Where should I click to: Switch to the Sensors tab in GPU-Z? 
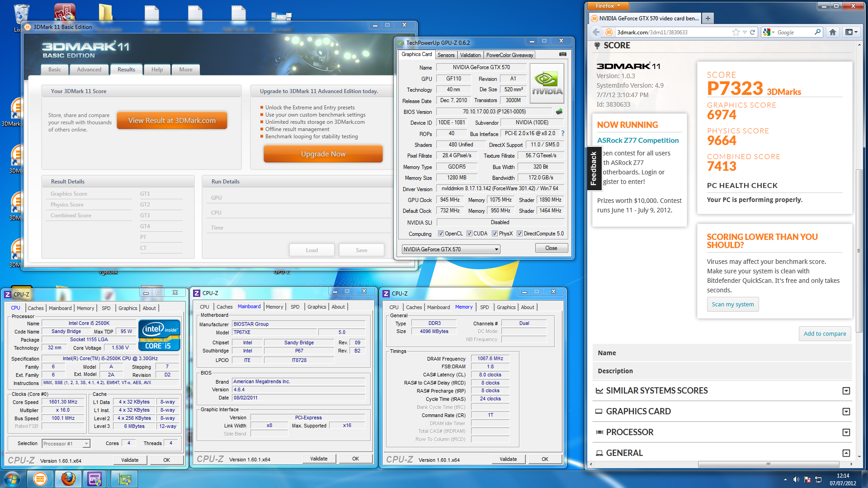coord(446,55)
